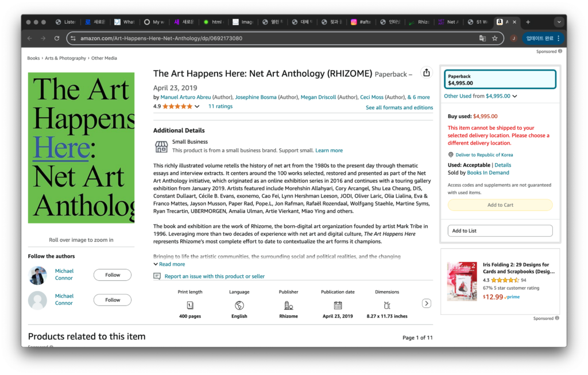
Task: Click the green book cover image
Action: click(x=81, y=148)
